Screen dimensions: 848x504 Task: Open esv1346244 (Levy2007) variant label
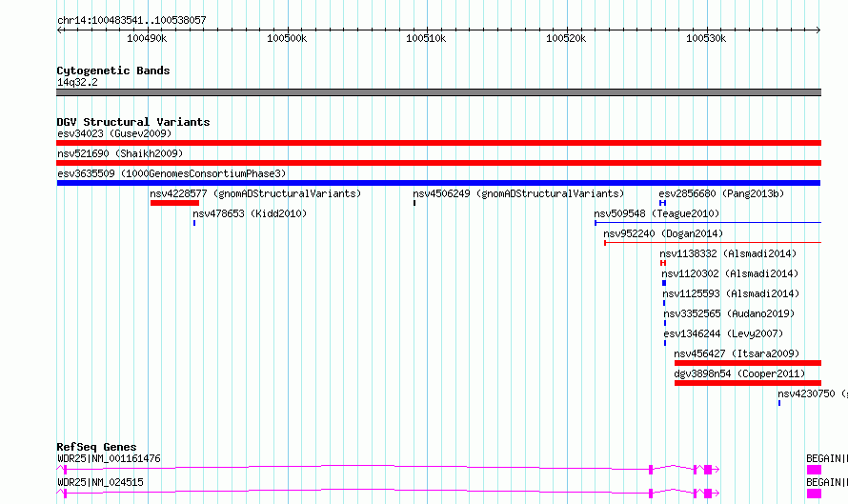pyautogui.click(x=723, y=333)
